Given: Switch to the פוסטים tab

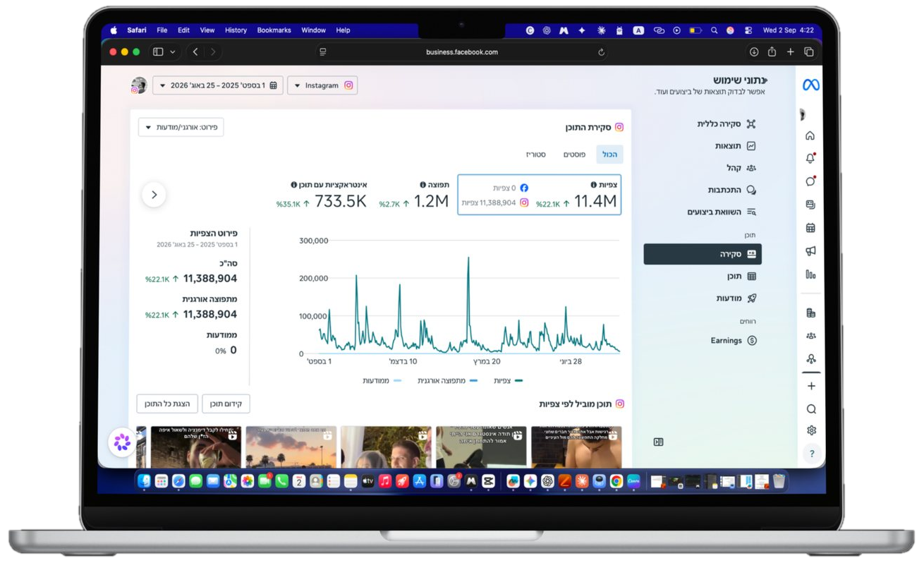Looking at the screenshot, I should pos(574,155).
